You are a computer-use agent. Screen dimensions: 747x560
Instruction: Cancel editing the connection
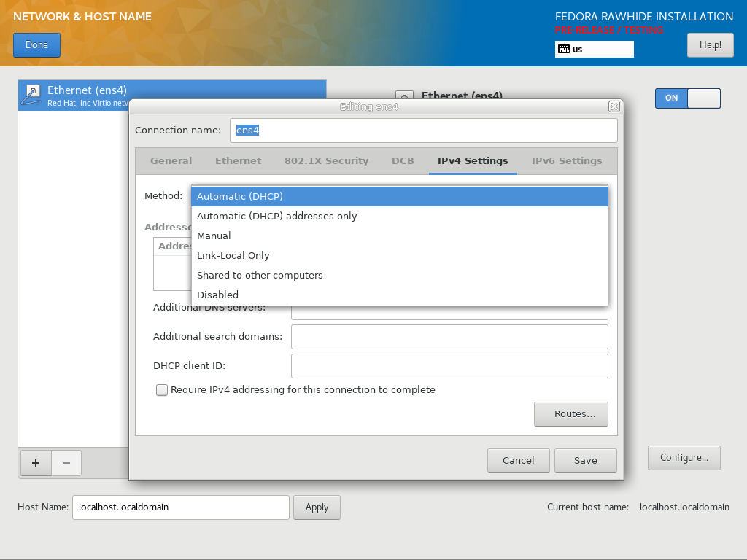[x=519, y=461]
